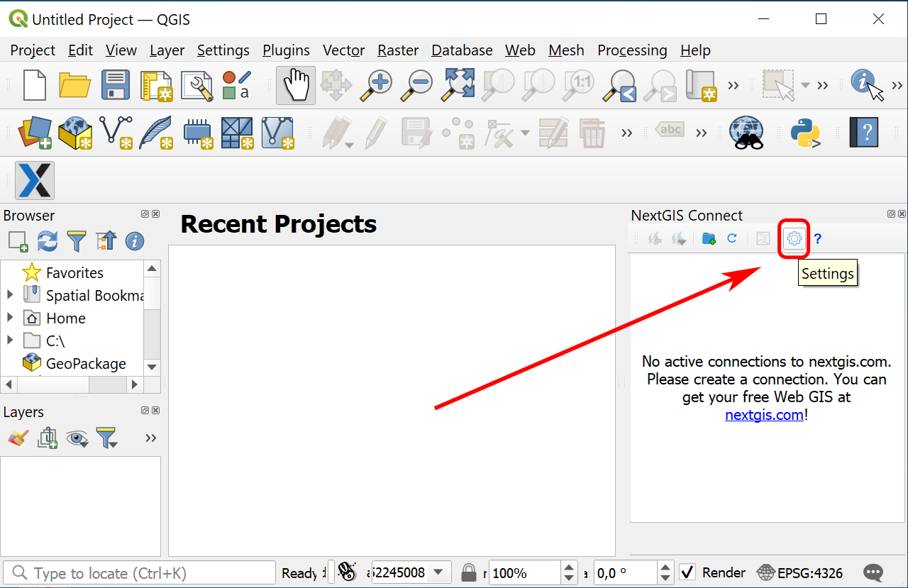Viewport: 908px width, 588px height.
Task: Refresh the Browser panel
Action: (48, 241)
